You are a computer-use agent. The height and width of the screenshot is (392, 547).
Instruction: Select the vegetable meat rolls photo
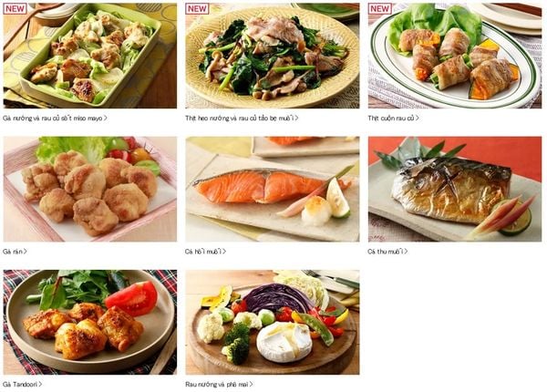coord(455,56)
